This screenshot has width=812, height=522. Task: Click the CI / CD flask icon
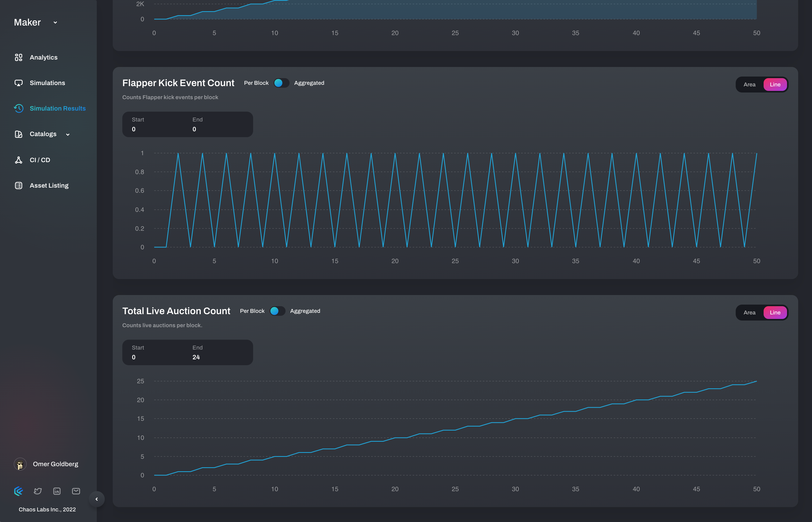19,160
